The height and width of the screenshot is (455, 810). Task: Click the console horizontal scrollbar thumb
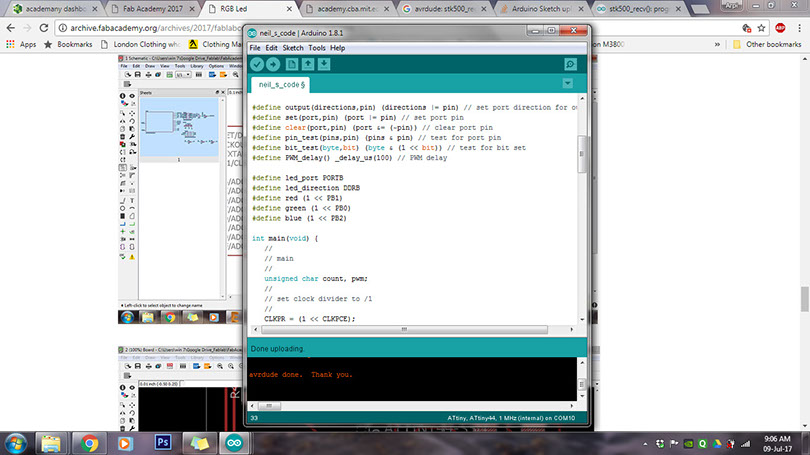269,406
